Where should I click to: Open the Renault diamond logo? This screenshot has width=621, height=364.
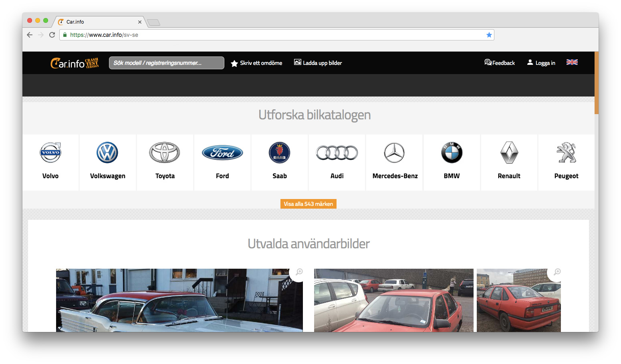tap(509, 153)
